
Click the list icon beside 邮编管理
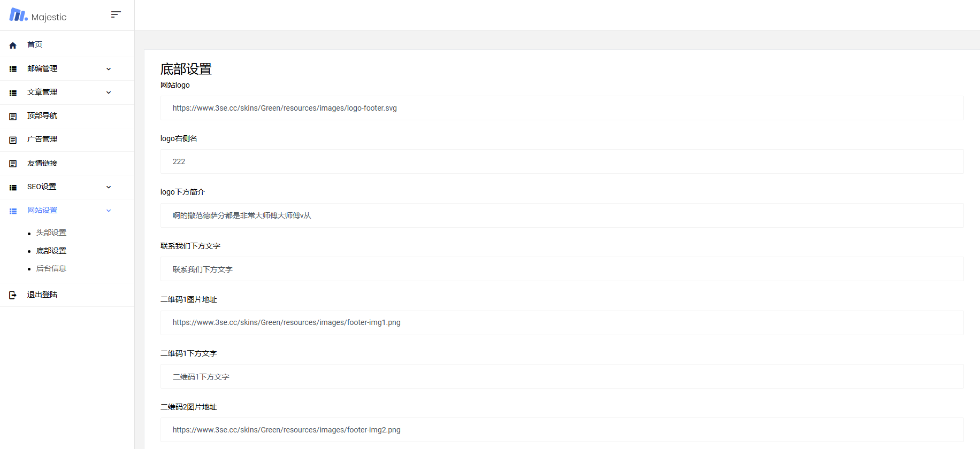click(13, 69)
